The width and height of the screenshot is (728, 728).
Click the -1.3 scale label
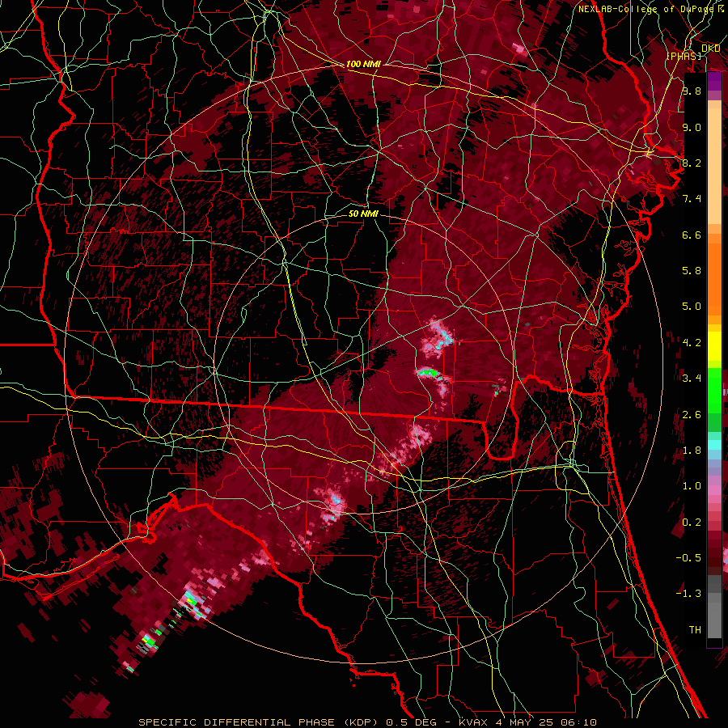click(688, 594)
